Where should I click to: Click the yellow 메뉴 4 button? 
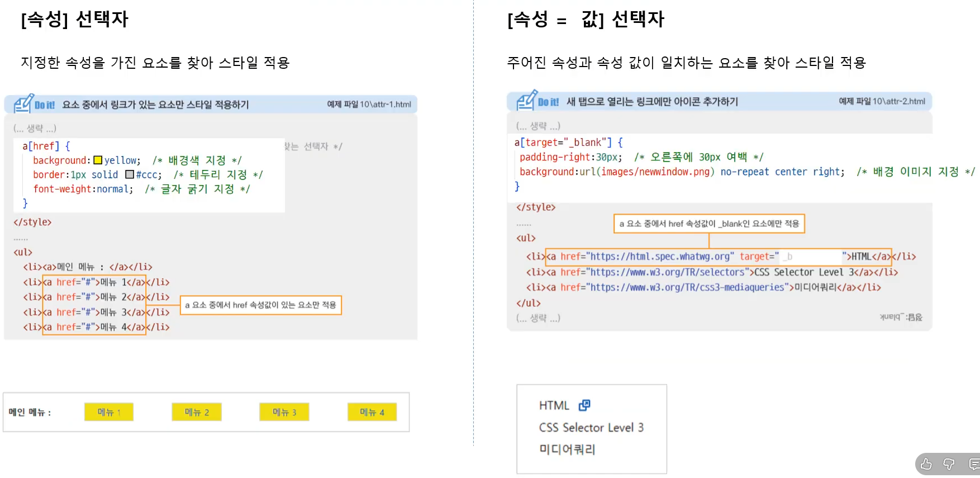[372, 412]
